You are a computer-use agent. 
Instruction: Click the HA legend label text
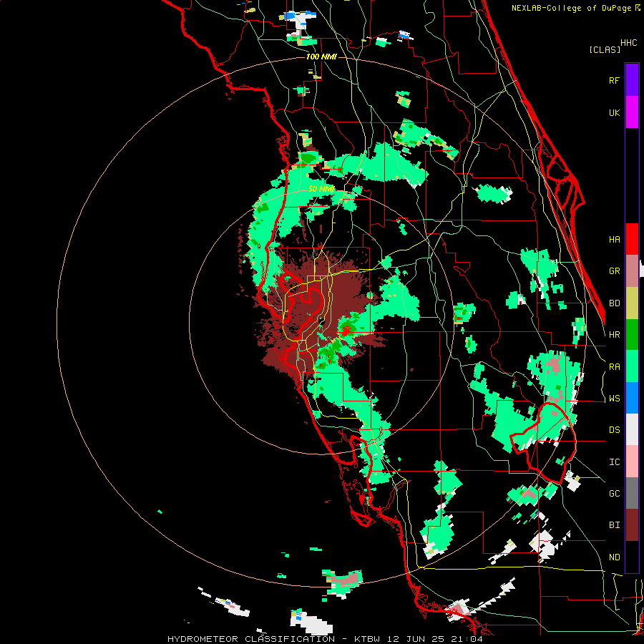(x=614, y=240)
